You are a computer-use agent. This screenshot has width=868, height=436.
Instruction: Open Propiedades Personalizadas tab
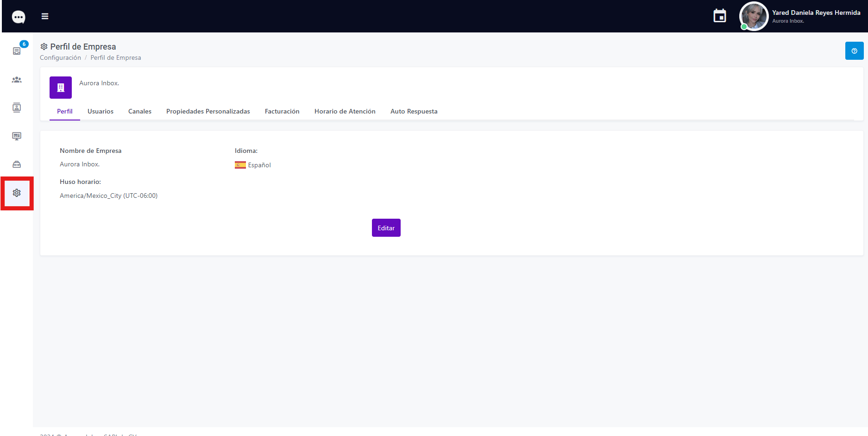(x=208, y=111)
